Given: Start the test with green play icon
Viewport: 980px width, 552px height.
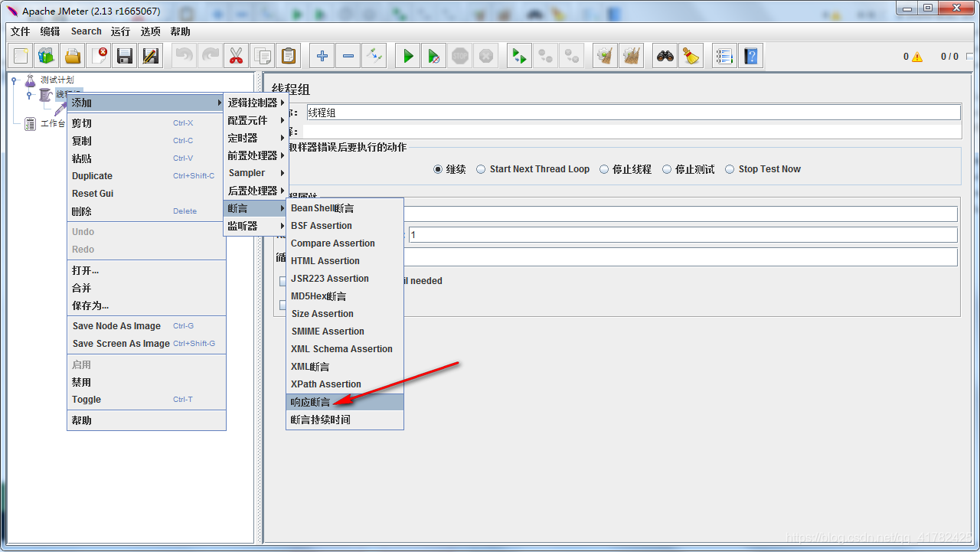Looking at the screenshot, I should click(x=408, y=56).
